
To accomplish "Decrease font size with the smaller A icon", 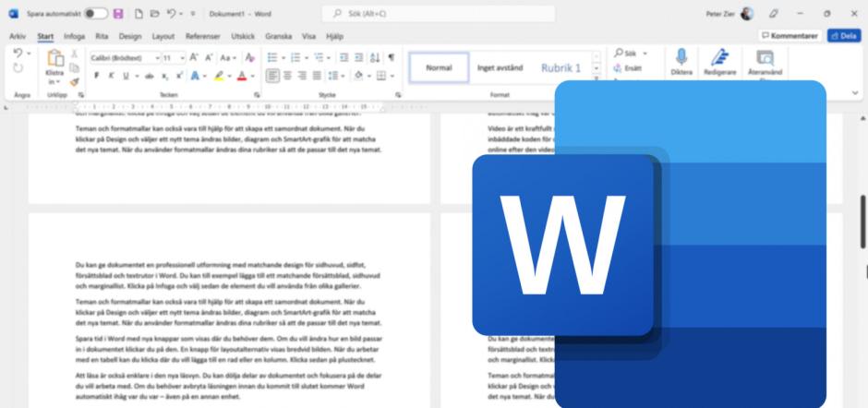I will (209, 57).
